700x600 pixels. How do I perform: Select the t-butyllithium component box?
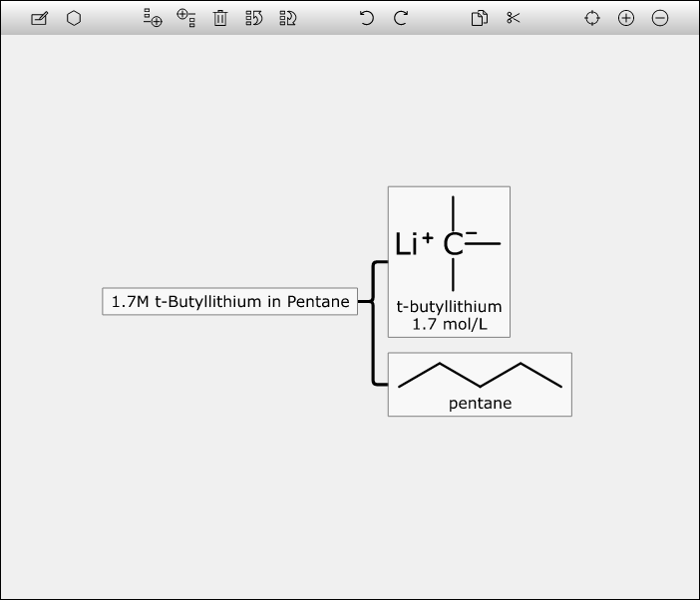click(449, 261)
